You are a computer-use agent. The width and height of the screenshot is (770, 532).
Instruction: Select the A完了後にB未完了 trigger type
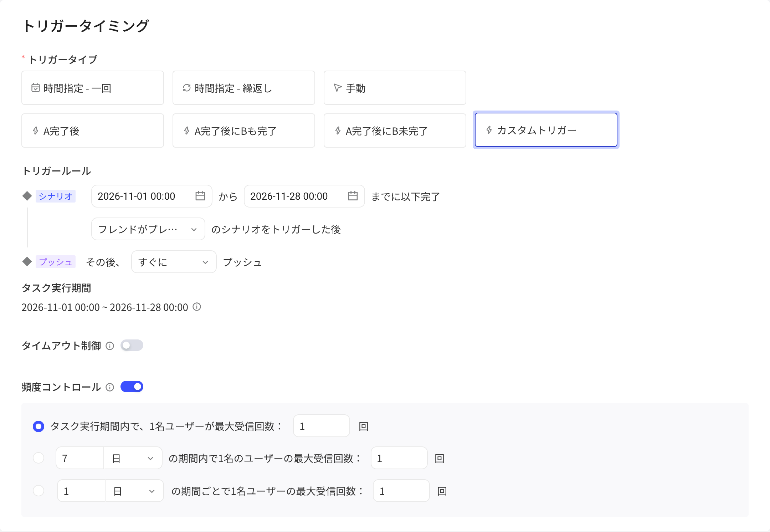[395, 131]
